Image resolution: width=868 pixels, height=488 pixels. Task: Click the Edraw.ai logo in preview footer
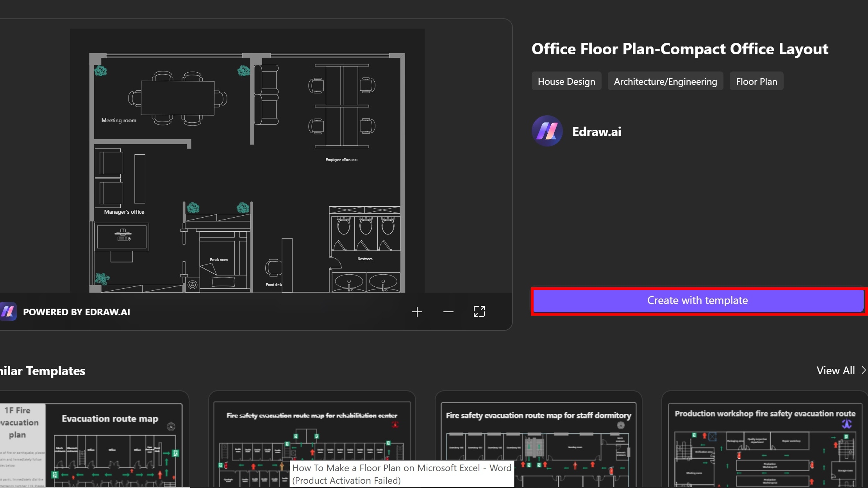point(8,312)
